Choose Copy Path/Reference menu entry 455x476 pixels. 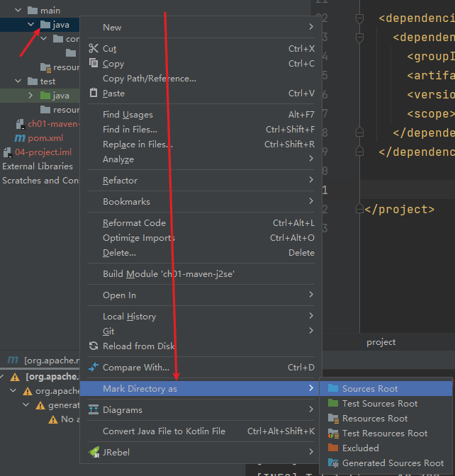click(201, 79)
